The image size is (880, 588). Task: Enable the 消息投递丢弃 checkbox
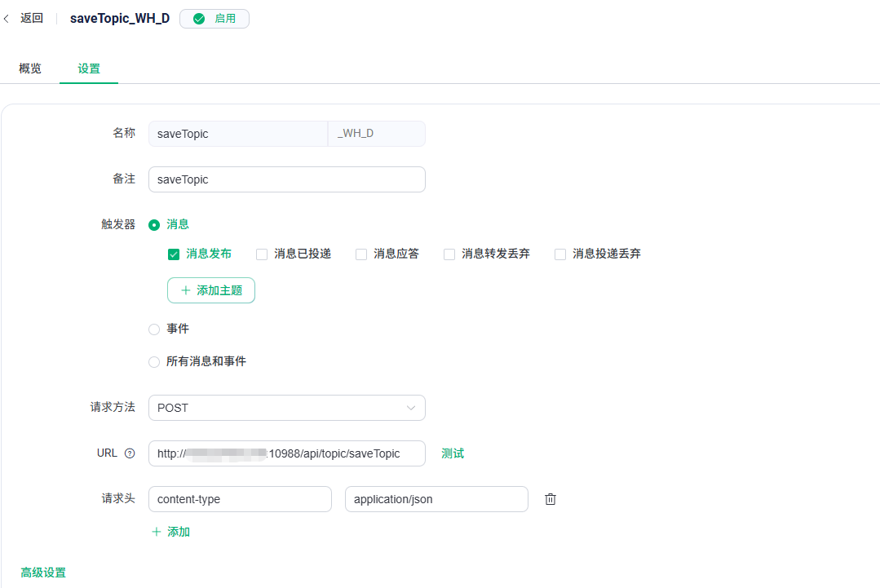pos(560,254)
